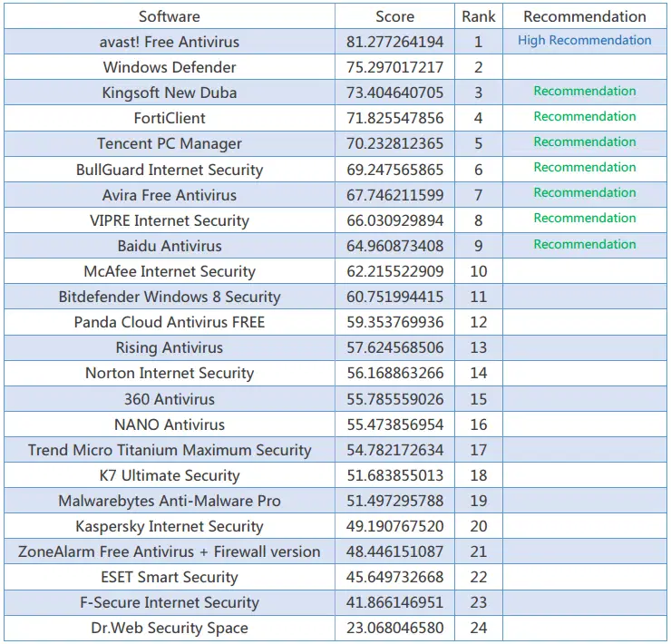Click score 73.404640705
Screen dimensions: 671x644
(394, 93)
